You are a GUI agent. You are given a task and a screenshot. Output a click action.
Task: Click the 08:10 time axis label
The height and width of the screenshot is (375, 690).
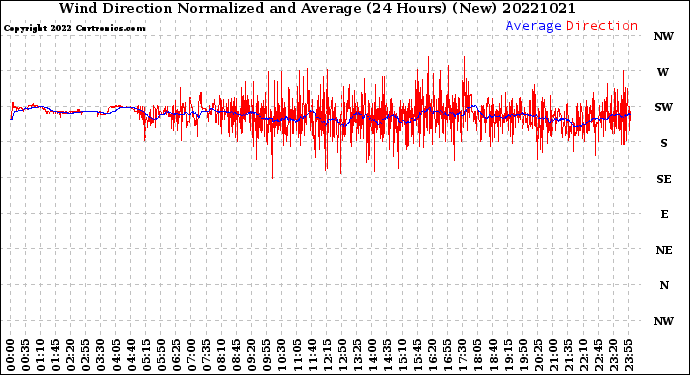(221, 355)
